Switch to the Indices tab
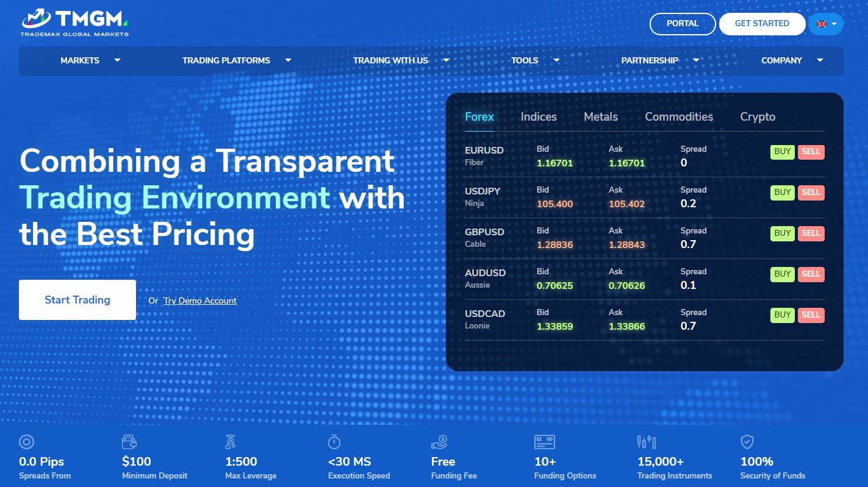 coord(539,116)
